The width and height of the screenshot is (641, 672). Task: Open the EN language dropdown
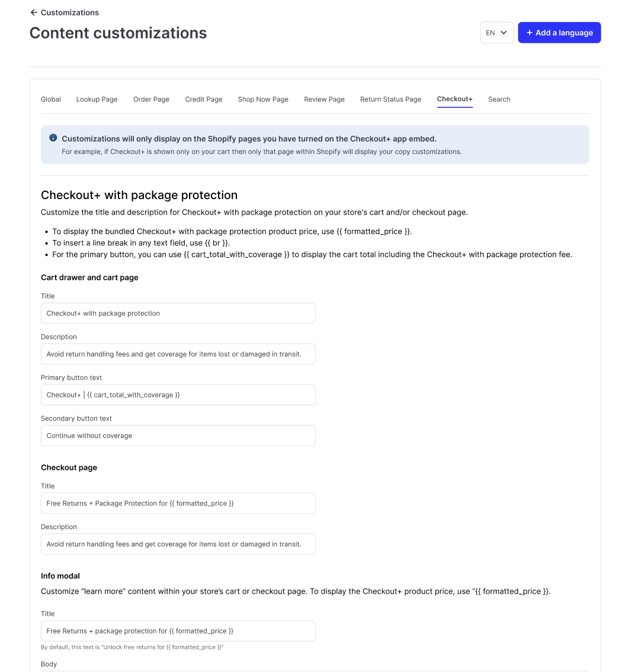(x=496, y=33)
